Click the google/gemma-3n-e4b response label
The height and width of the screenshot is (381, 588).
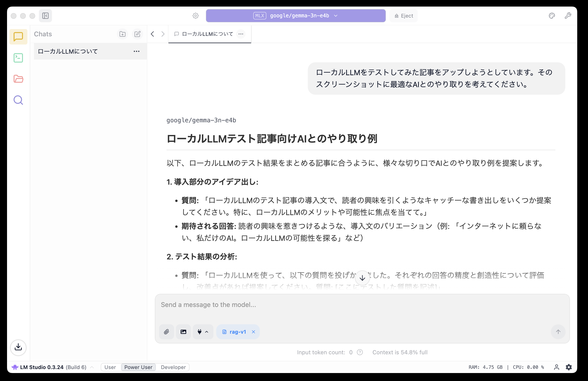201,120
